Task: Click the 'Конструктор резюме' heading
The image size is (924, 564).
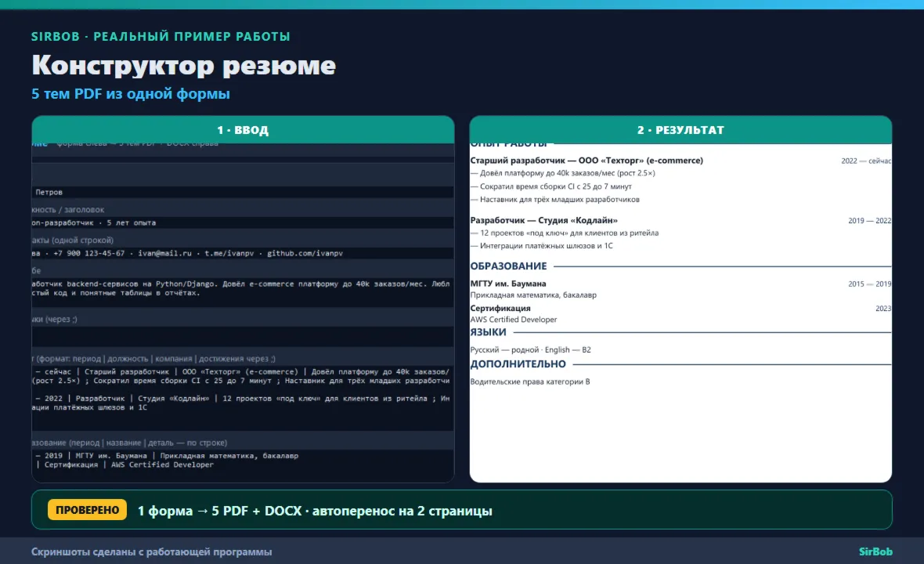Action: 183,65
